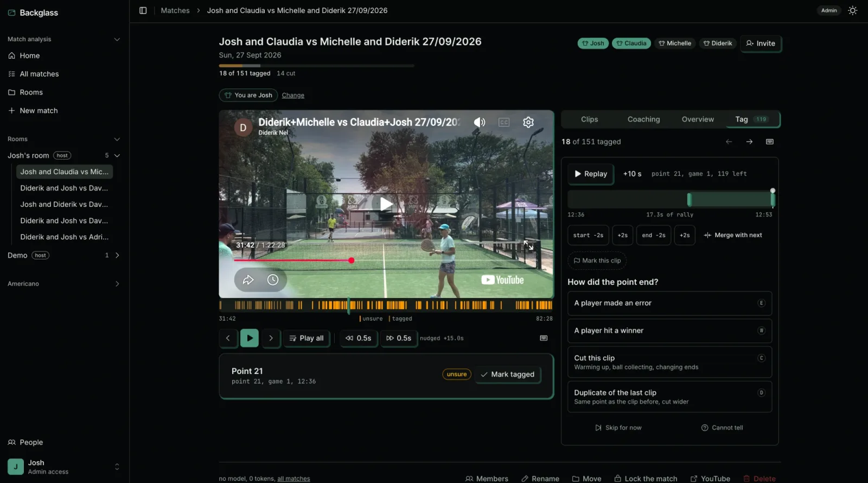Open the Josh account switcher

point(64,467)
